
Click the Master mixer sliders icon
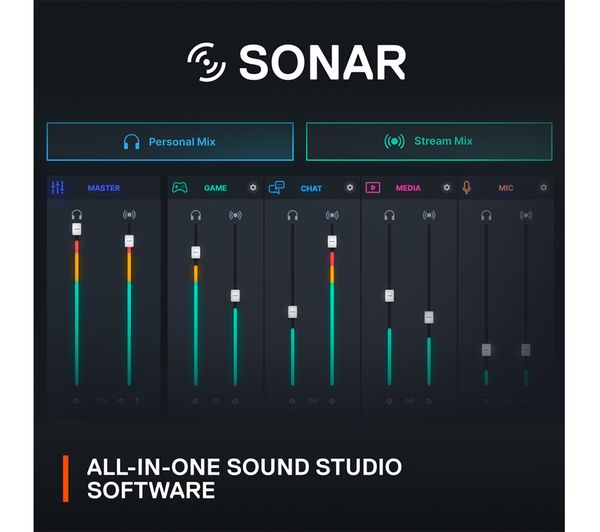[57, 187]
